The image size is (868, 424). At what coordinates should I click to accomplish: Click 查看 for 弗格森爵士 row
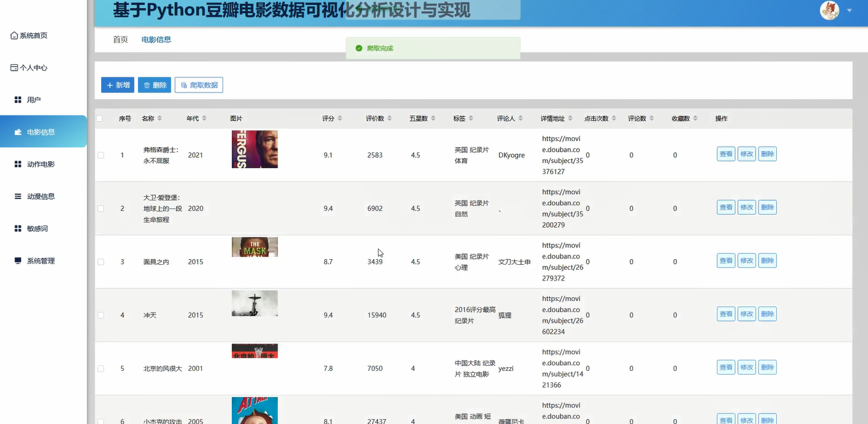726,154
